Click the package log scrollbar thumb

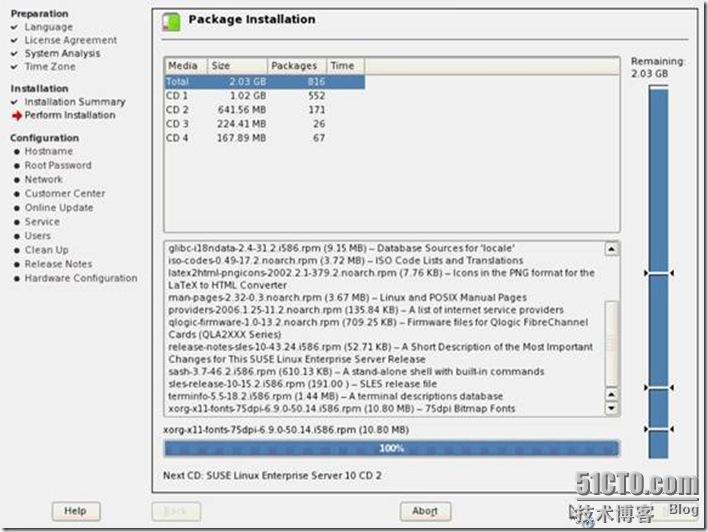coord(611,343)
